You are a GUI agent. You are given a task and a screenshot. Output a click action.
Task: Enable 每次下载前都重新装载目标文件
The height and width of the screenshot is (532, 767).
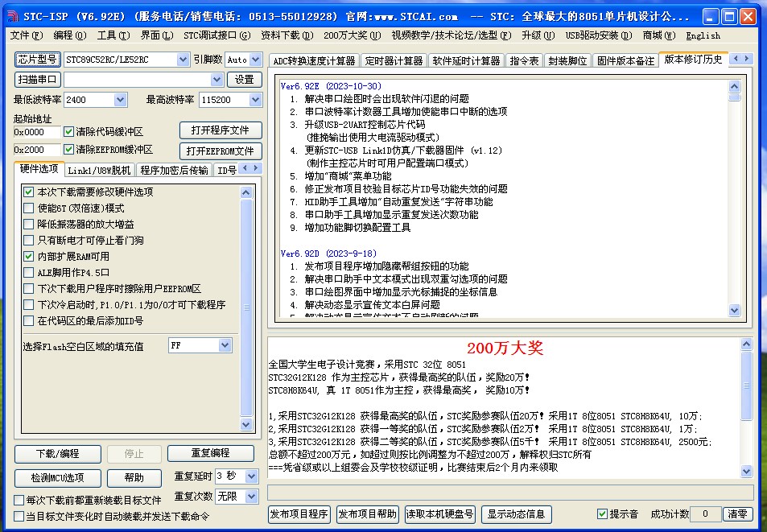[19, 501]
